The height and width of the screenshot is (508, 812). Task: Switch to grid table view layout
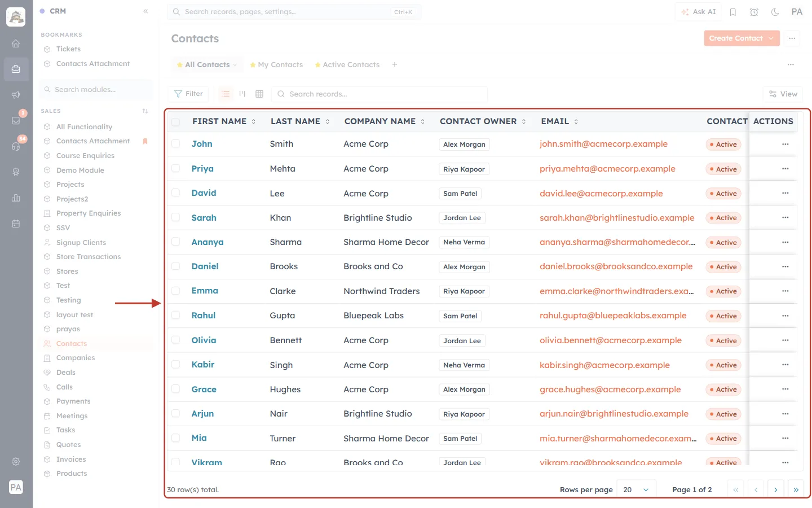point(259,94)
